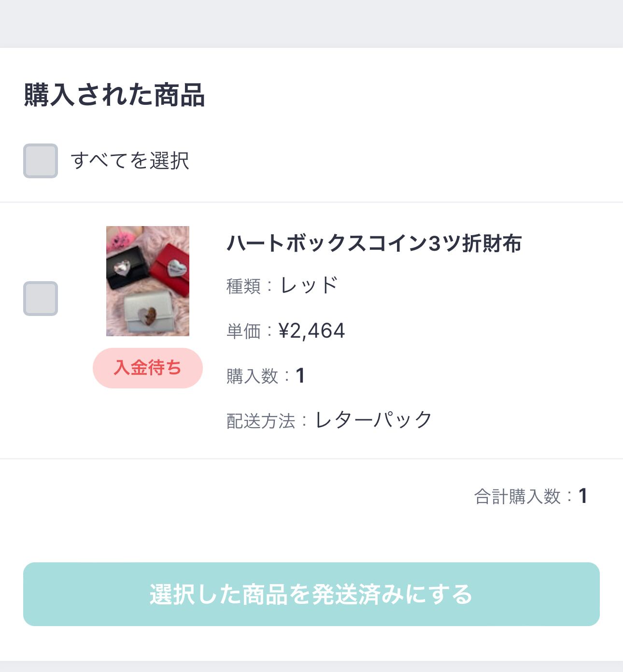Click the すべてを選択 label text
Screen dimensions: 623x672
click(130, 161)
